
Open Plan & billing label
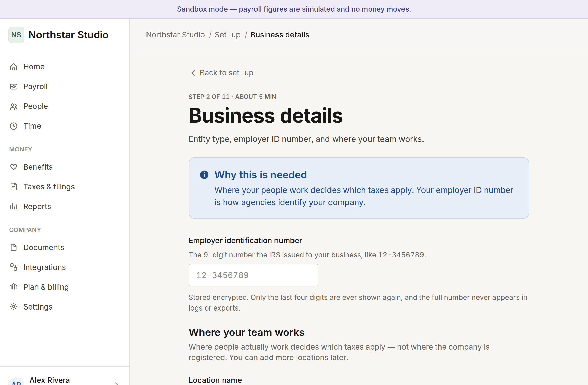pyautogui.click(x=46, y=287)
